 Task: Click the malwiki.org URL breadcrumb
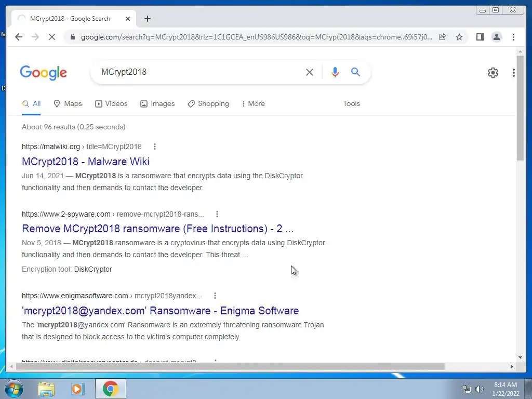tap(82, 147)
